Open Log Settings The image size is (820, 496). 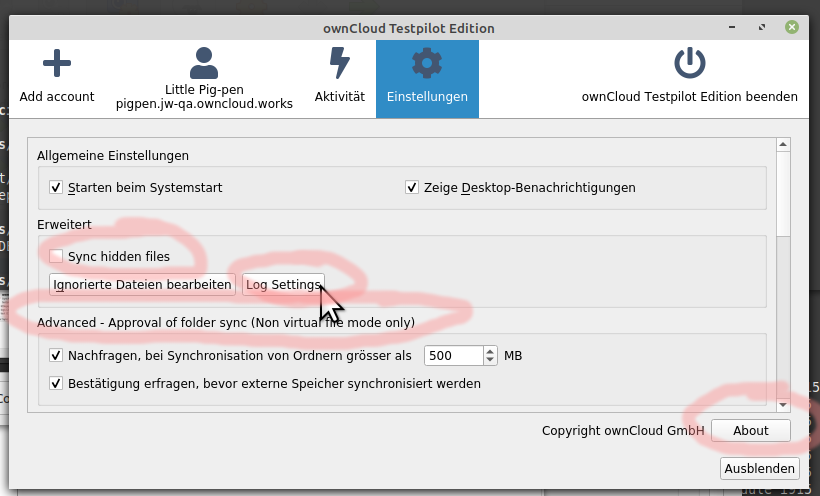tap(283, 285)
